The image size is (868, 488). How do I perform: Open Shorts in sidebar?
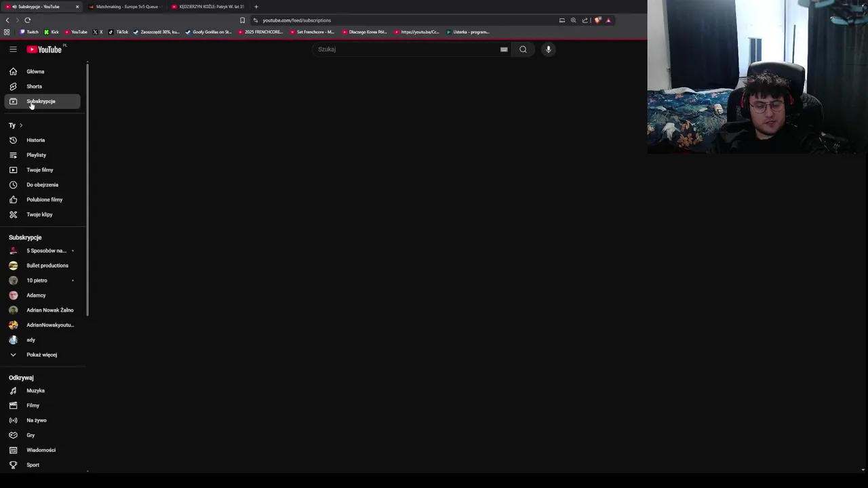tap(42, 86)
